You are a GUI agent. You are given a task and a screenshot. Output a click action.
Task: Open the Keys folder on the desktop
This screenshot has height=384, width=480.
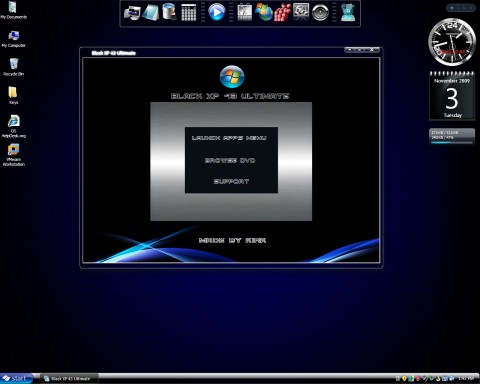13,95
